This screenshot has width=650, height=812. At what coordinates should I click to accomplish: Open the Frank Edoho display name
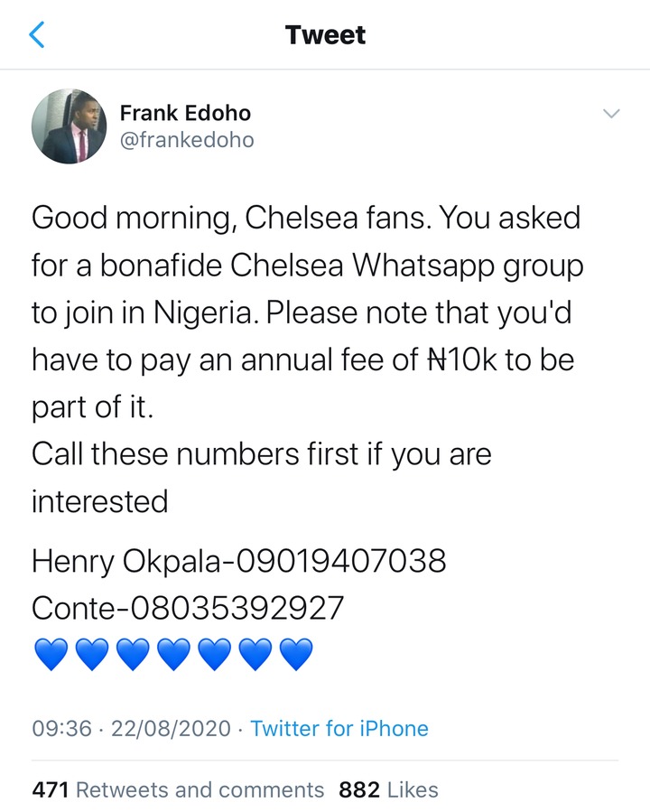coord(185,114)
